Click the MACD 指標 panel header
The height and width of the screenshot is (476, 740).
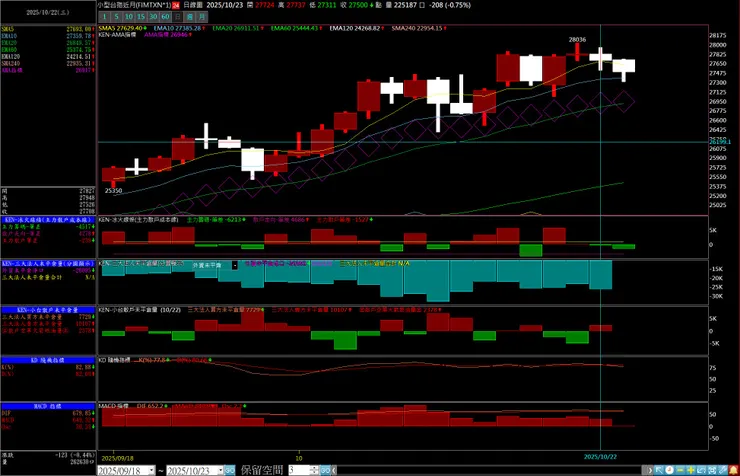tap(48, 406)
